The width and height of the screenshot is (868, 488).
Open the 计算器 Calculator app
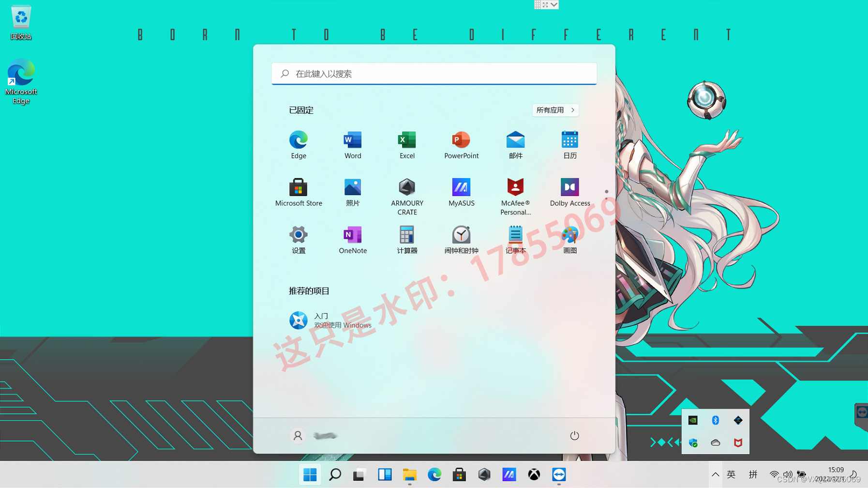pos(407,240)
